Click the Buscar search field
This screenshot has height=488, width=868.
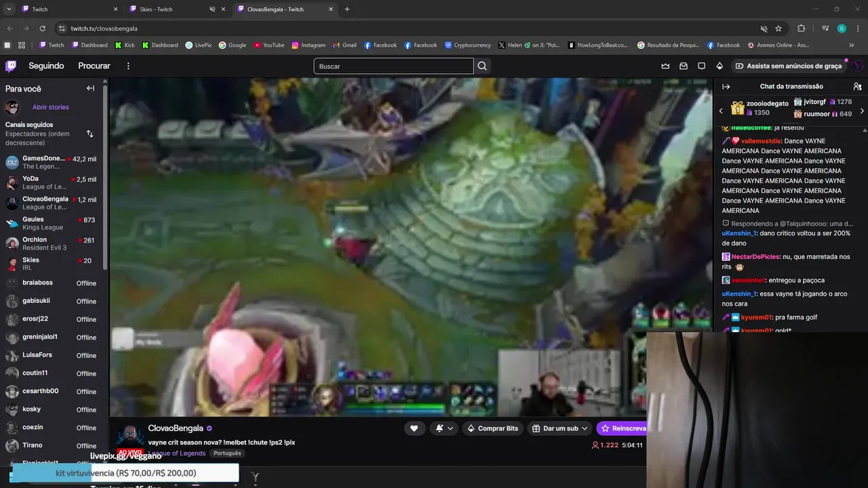click(393, 66)
